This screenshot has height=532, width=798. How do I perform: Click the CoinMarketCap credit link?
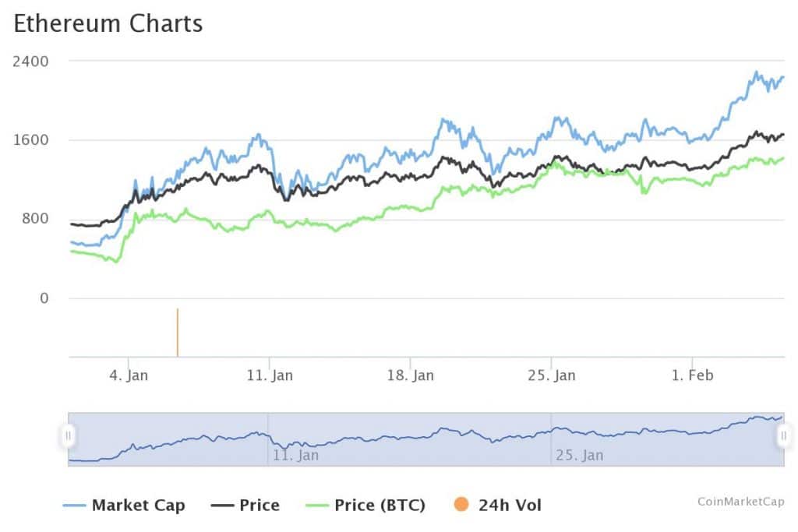click(x=740, y=502)
